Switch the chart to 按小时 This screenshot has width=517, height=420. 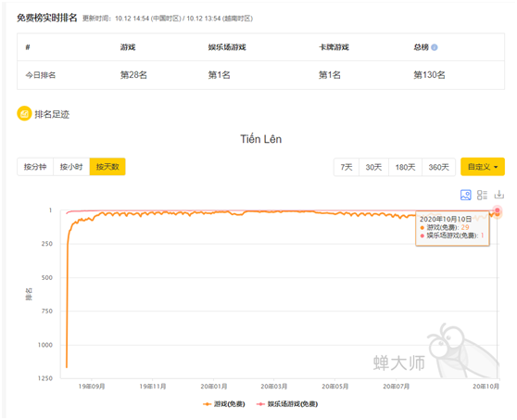71,167
